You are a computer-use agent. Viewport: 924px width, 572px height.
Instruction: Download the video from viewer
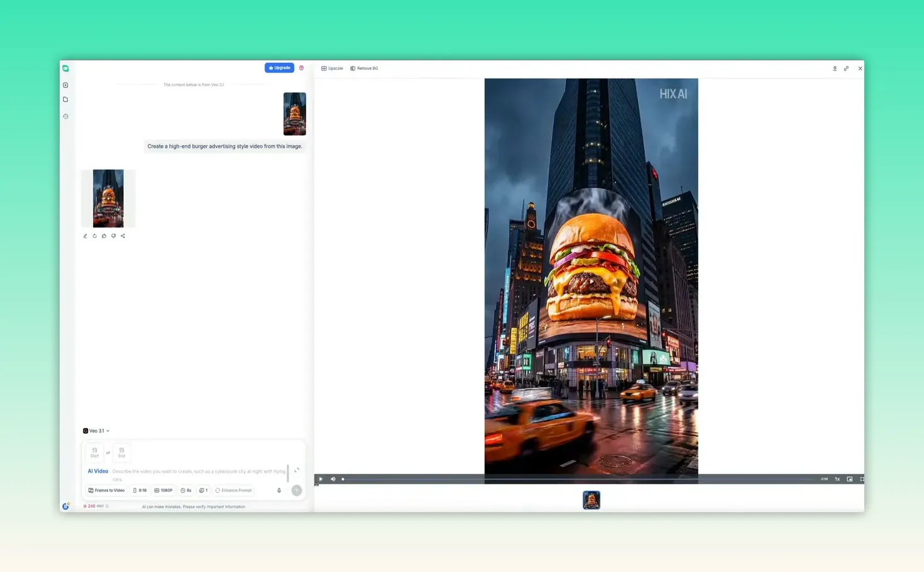[835, 69]
